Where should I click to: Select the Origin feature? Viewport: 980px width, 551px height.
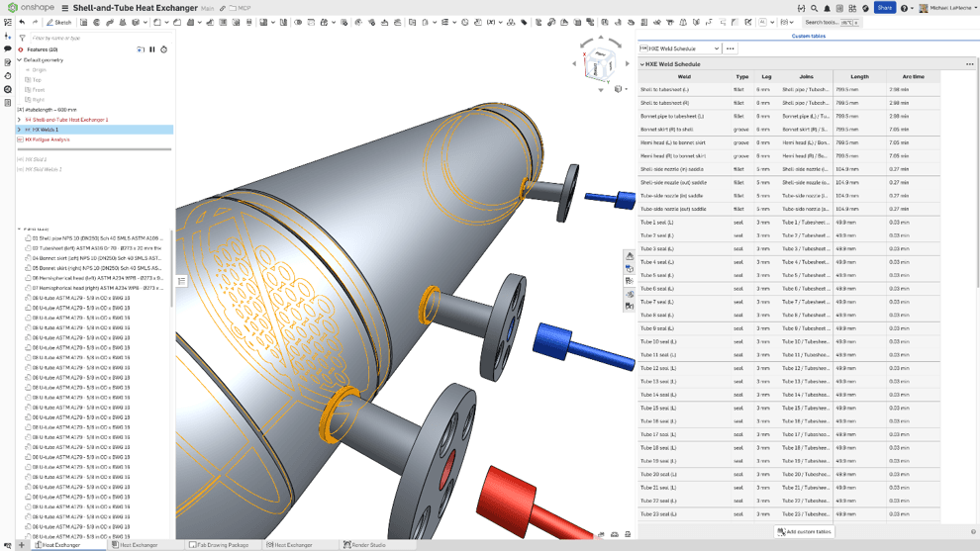click(39, 70)
